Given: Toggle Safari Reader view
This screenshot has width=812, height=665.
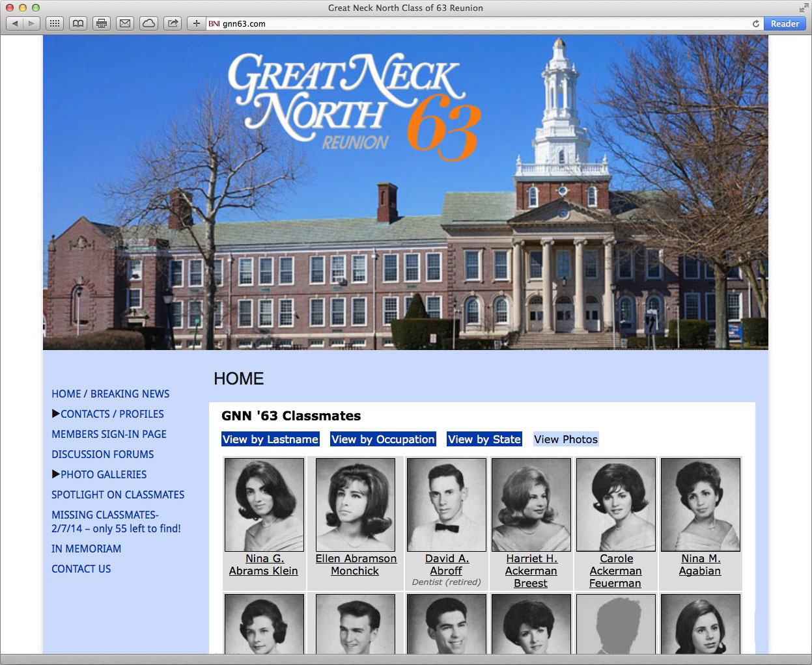Looking at the screenshot, I should click(784, 23).
